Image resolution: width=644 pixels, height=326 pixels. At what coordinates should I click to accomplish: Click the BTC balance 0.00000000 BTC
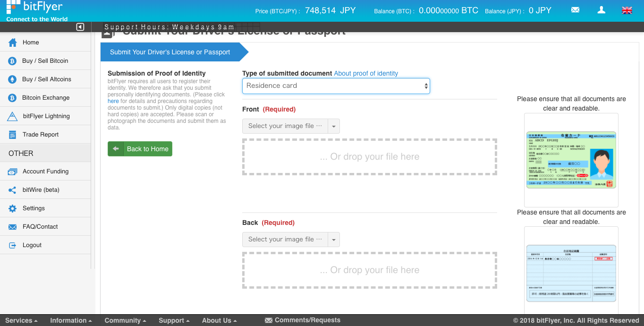(x=449, y=10)
